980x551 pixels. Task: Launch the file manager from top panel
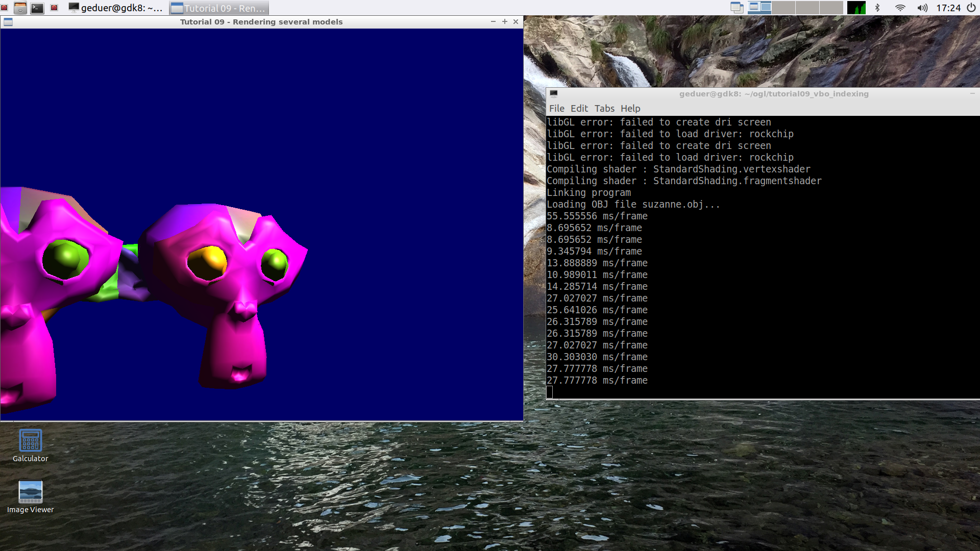pyautogui.click(x=20, y=8)
